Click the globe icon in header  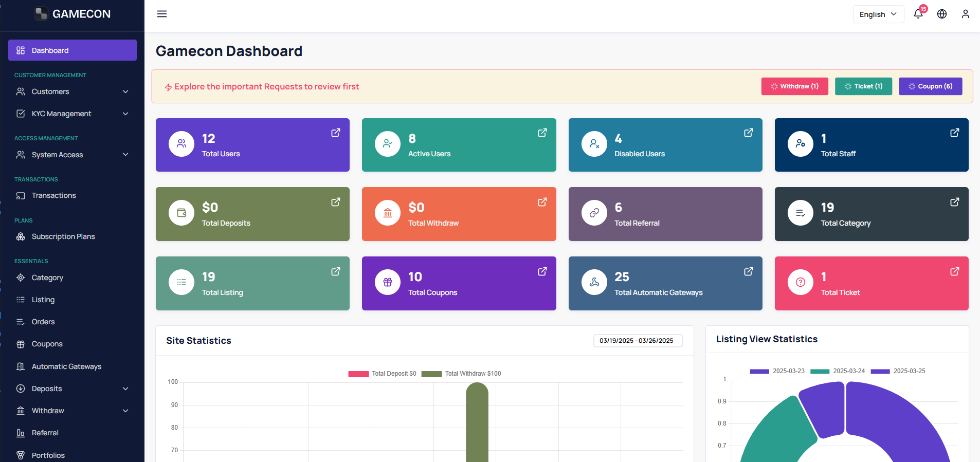[942, 14]
